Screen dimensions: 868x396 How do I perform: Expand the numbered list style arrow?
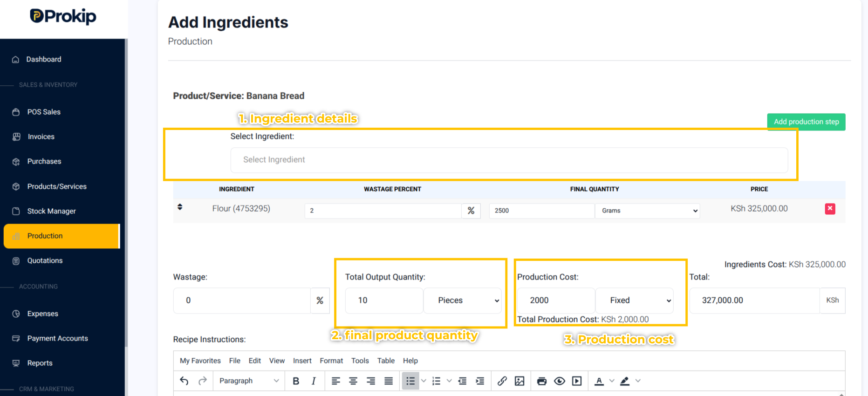coord(449,381)
